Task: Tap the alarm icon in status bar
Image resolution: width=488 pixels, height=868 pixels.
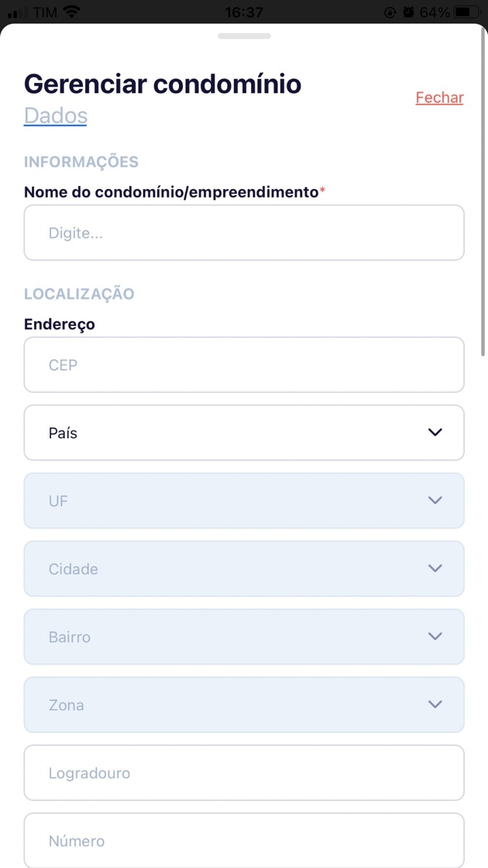Action: coord(408,12)
